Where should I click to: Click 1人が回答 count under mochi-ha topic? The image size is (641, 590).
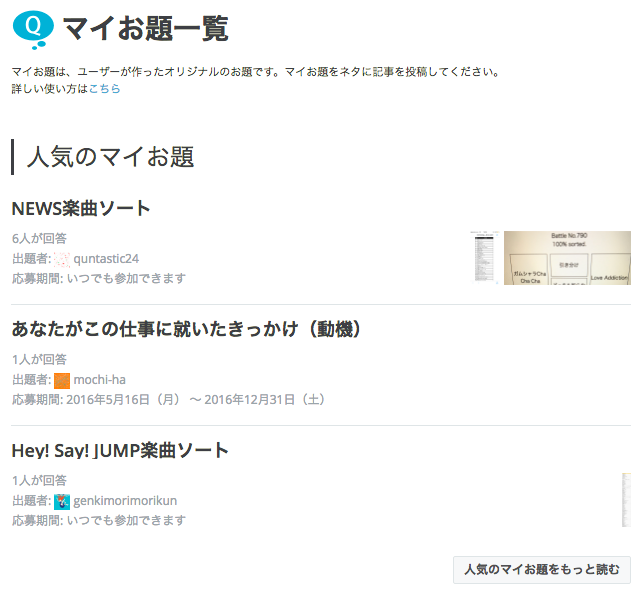tap(39, 359)
